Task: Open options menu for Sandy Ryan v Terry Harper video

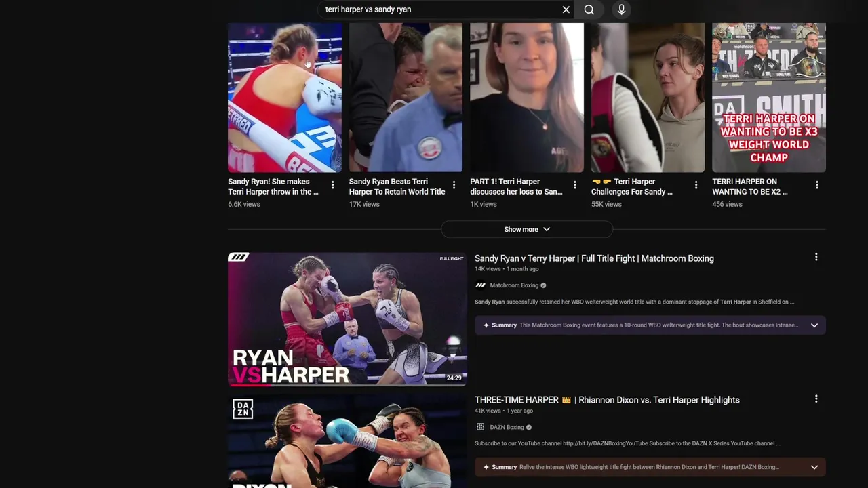Action: click(x=816, y=257)
